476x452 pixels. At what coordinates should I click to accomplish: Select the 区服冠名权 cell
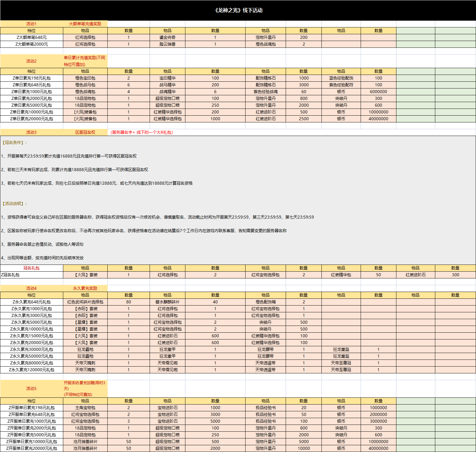pos(85,132)
